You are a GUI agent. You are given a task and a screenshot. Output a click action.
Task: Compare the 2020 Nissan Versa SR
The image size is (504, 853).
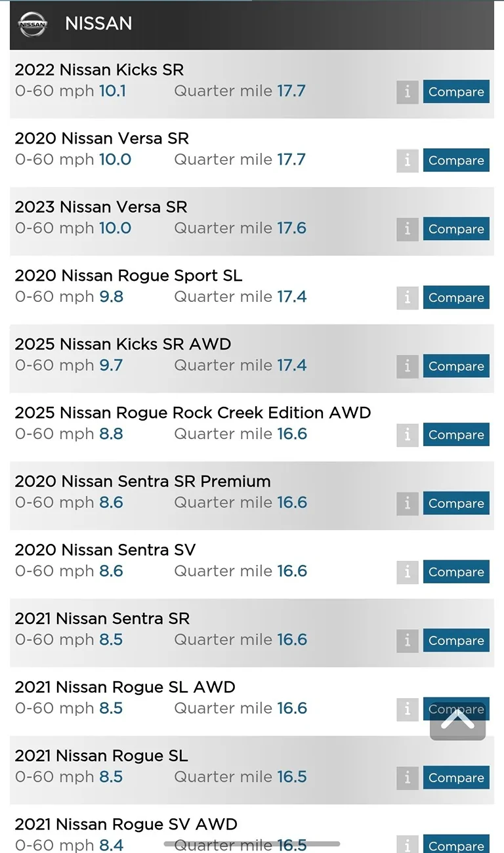click(x=456, y=161)
